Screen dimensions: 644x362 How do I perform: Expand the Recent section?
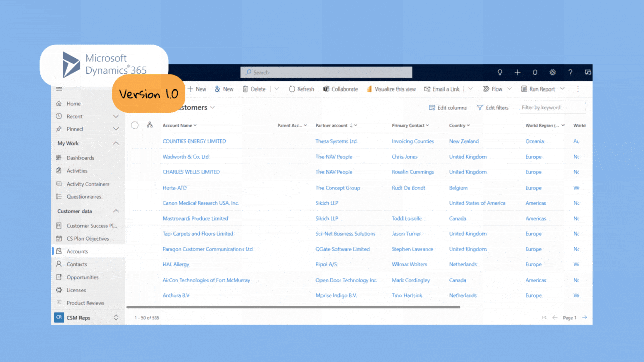click(x=116, y=116)
